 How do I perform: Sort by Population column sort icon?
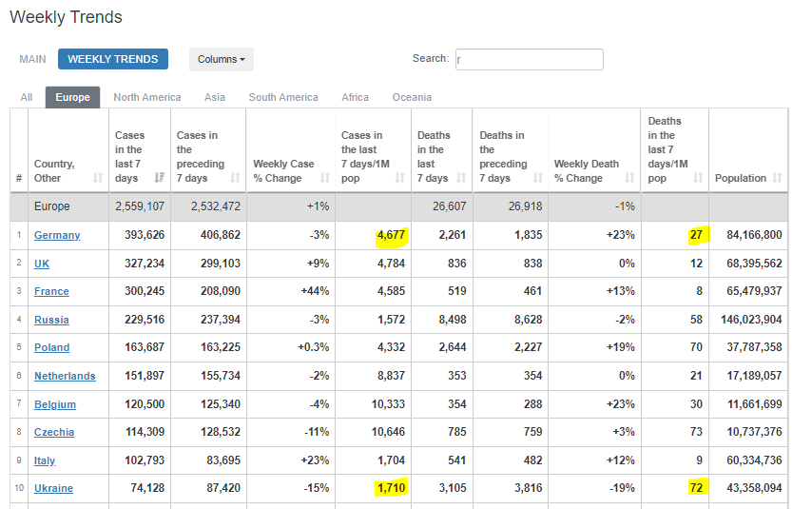tap(778, 178)
